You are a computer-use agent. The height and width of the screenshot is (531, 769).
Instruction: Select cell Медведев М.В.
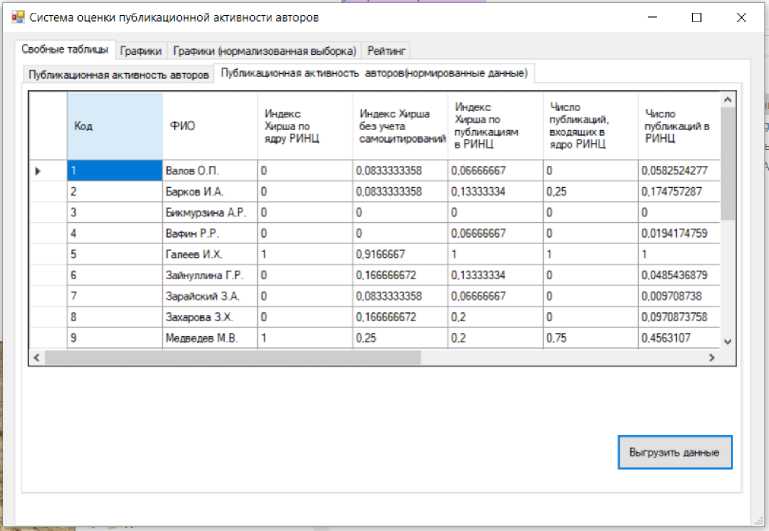210,338
